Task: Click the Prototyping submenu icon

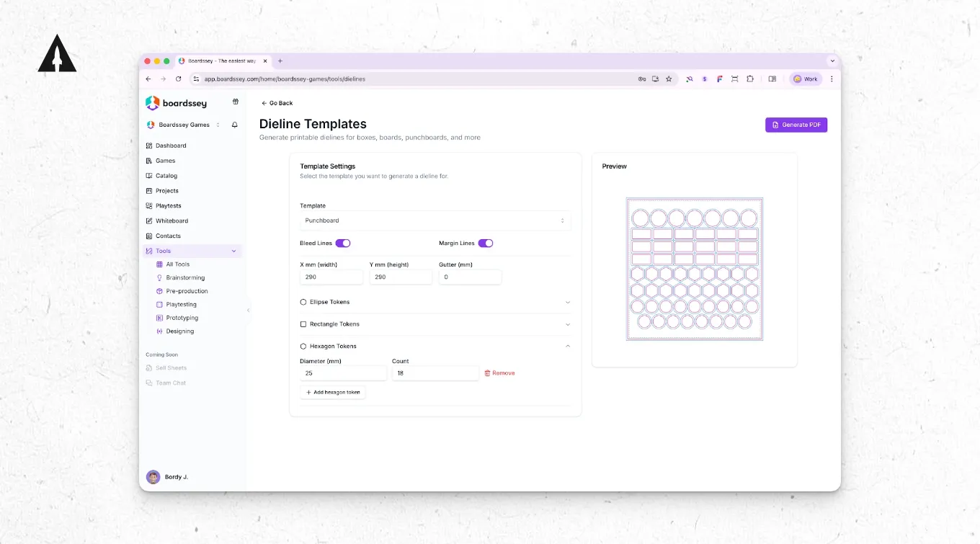Action: 160,318
